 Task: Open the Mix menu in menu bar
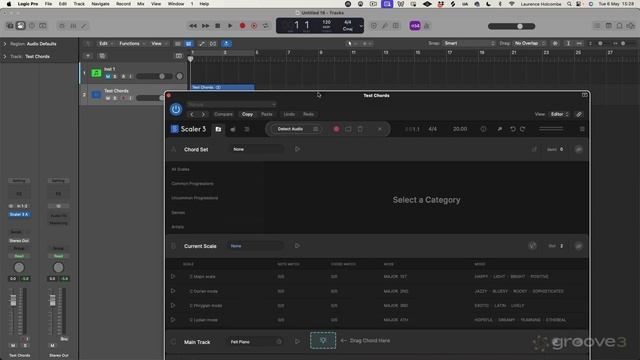pos(140,4)
